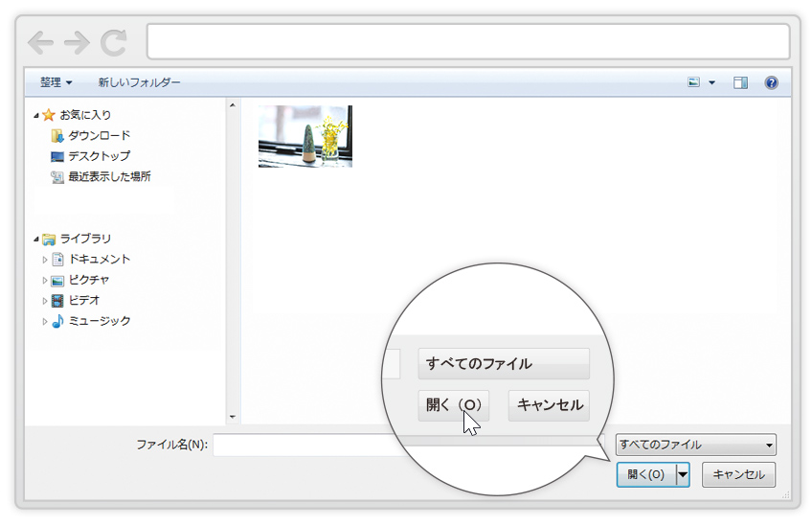812x526 pixels.
Task: Collapse the お気に入り section
Action: [36, 116]
